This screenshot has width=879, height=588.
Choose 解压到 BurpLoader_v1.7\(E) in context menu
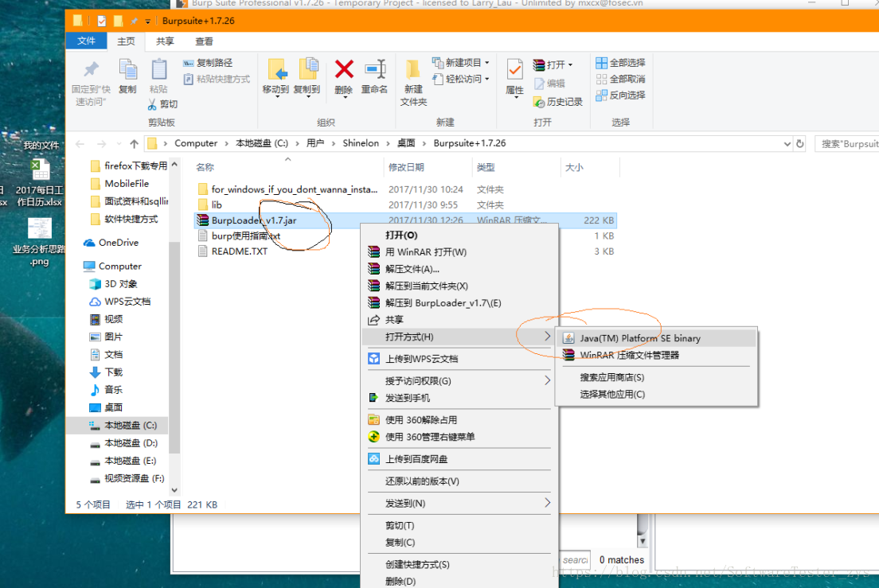(x=459, y=303)
